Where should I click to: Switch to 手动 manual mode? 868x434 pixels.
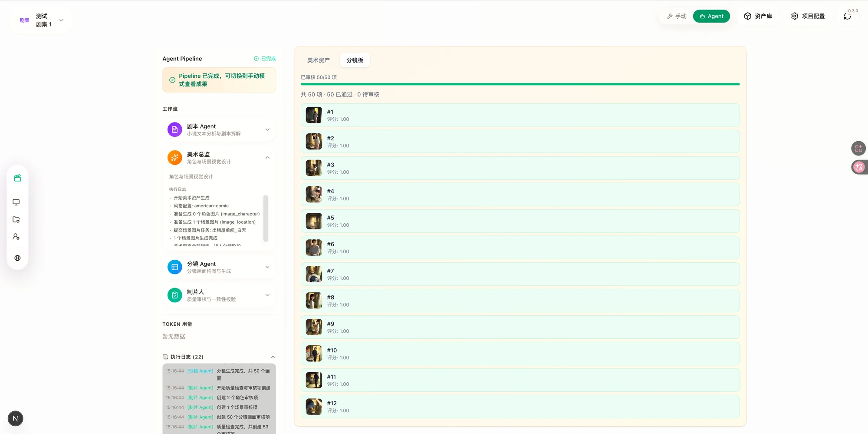(x=677, y=16)
